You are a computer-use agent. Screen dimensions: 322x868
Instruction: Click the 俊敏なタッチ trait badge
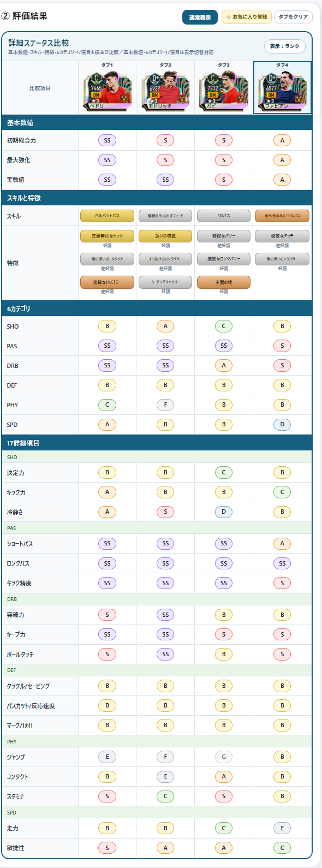pos(282,236)
